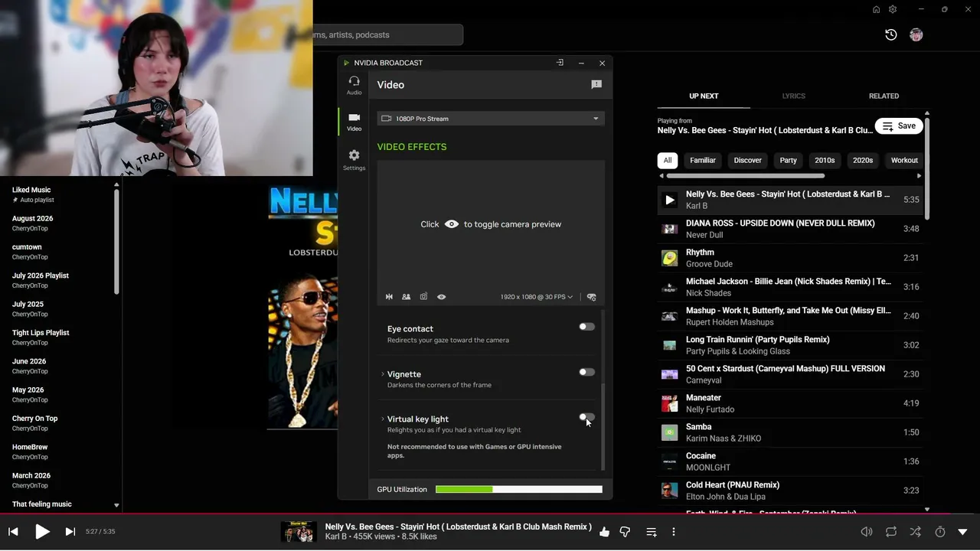The height and width of the screenshot is (551, 980).
Task: Open the gear settings icon in the title bar
Action: (x=893, y=10)
